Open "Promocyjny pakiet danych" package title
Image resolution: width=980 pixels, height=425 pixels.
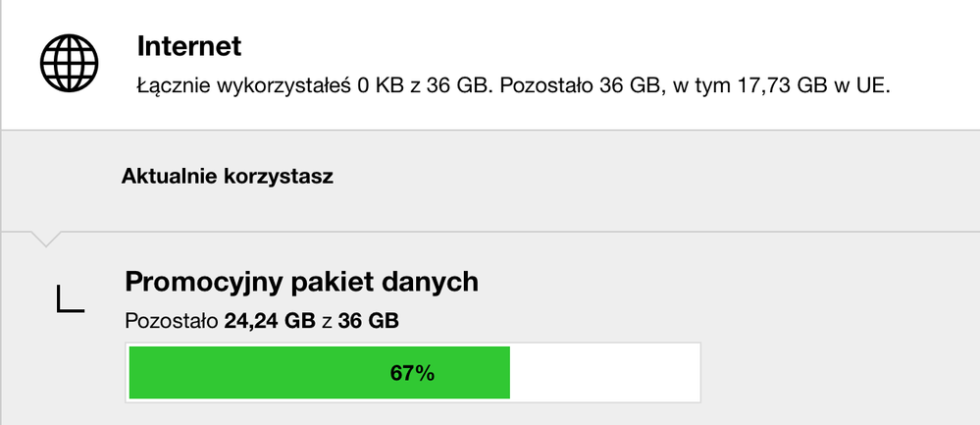coord(302,283)
